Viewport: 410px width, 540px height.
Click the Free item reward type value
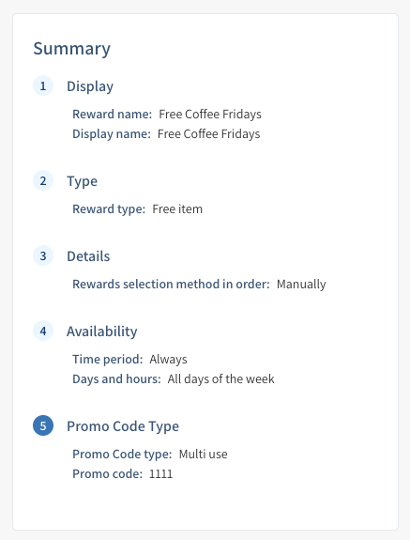177,209
